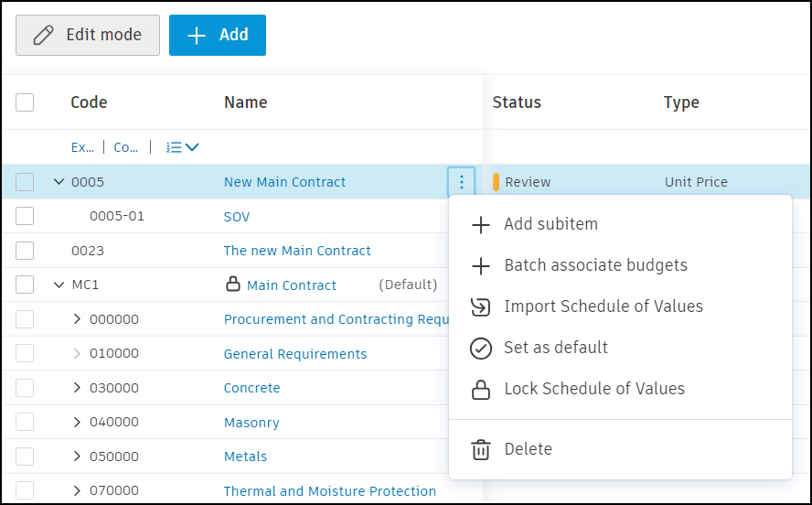
Task: Click the import icon for Schedule of Values
Action: tap(480, 306)
